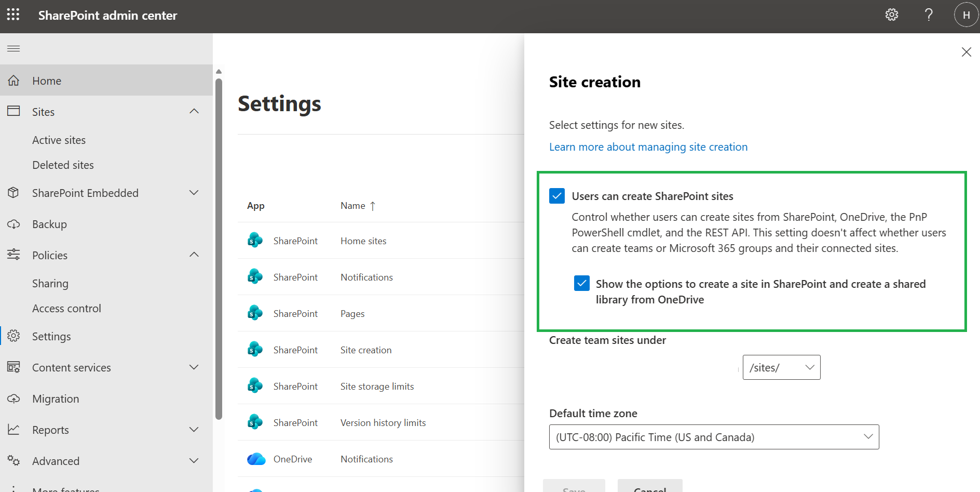The height and width of the screenshot is (492, 980).
Task: Collapse navigation with the hamburger icon
Action: (13, 49)
